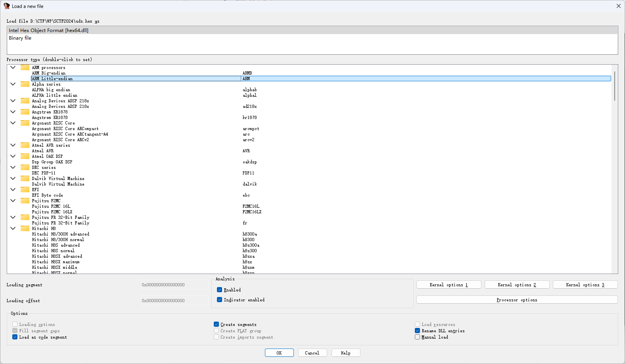Viewport: 625px width, 364px height.
Task: Collapse the Fujitsu F2MC group chevron
Action: tap(13, 201)
